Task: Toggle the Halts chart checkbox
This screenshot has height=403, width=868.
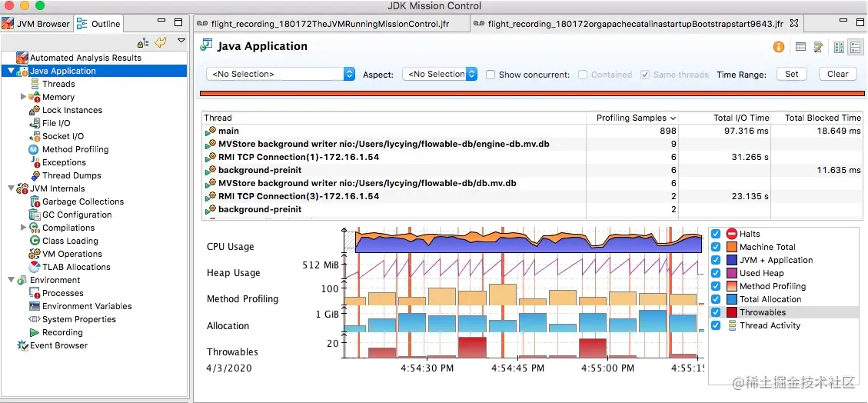Action: pyautogui.click(x=716, y=234)
